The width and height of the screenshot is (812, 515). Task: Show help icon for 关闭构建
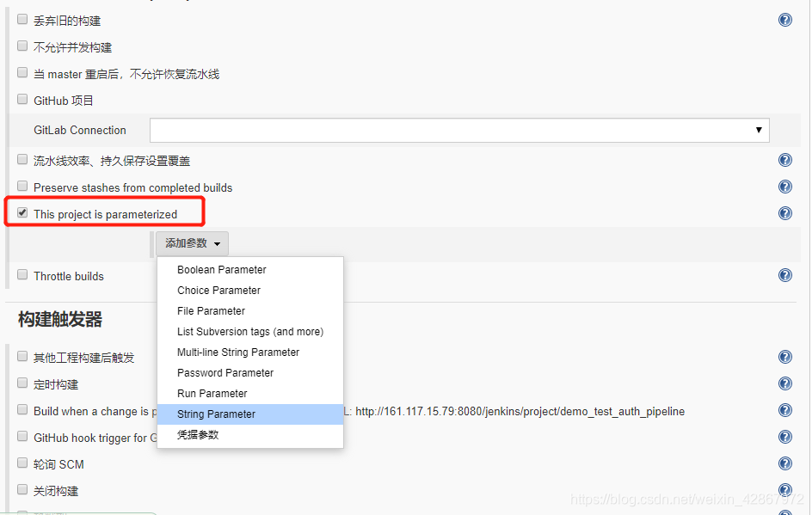click(x=785, y=490)
